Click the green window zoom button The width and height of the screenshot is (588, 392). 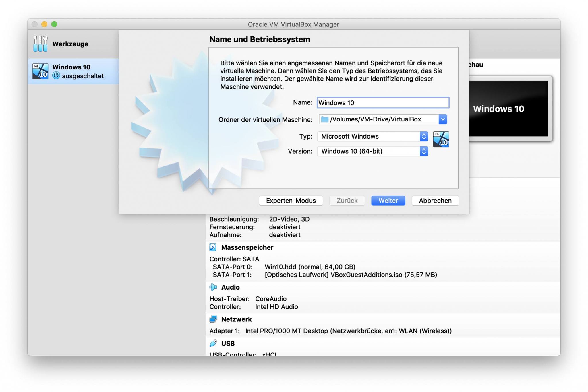[x=54, y=24]
